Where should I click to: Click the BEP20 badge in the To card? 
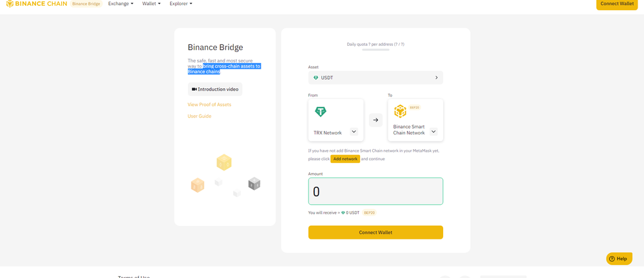[x=414, y=107]
